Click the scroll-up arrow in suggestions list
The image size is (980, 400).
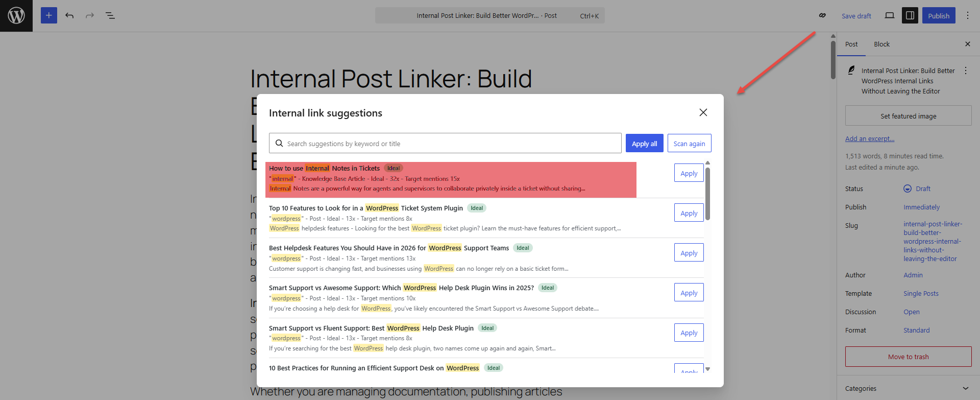[x=707, y=163]
